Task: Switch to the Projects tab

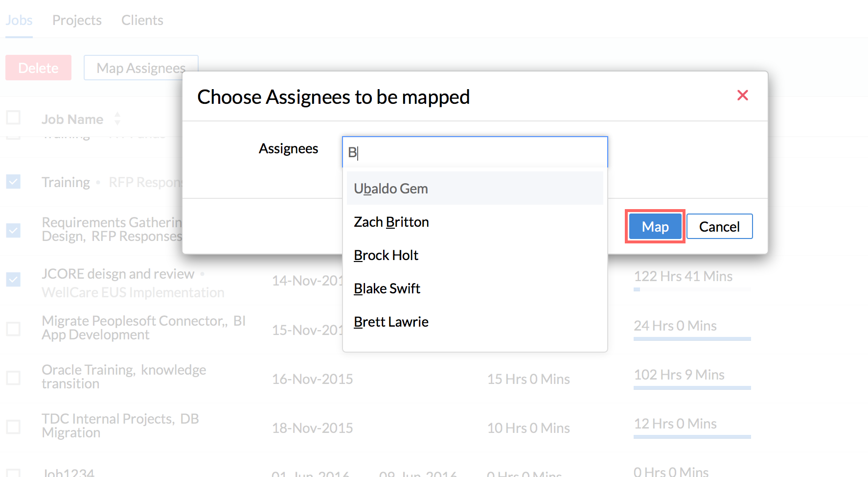Action: [x=77, y=20]
